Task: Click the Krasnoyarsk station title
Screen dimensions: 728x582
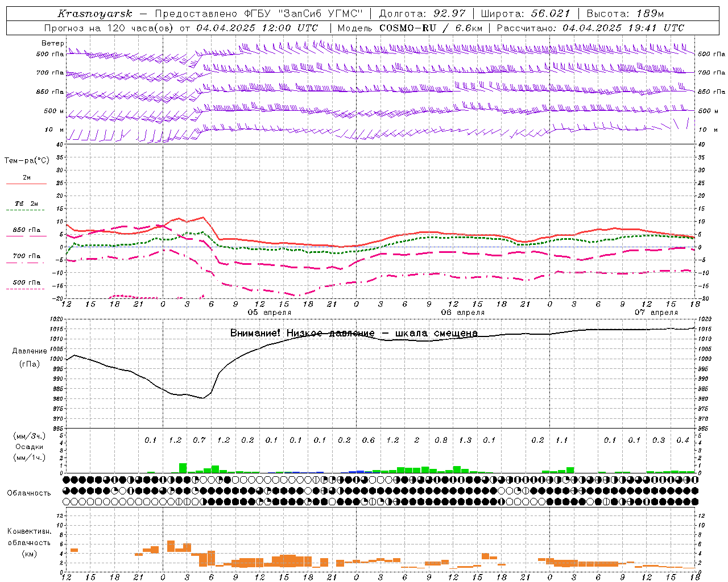Action: click(95, 14)
